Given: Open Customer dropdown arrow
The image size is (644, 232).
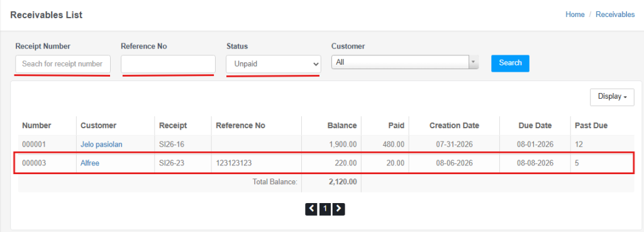Looking at the screenshot, I should coord(474,62).
